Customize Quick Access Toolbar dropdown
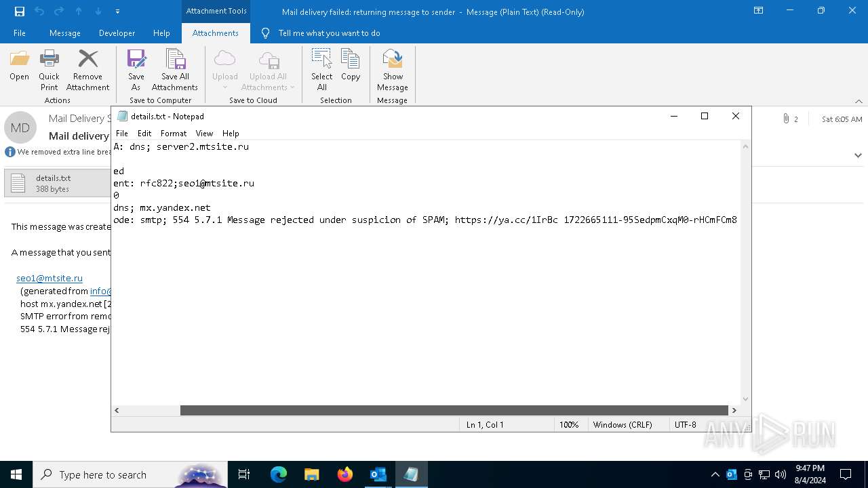 117,12
